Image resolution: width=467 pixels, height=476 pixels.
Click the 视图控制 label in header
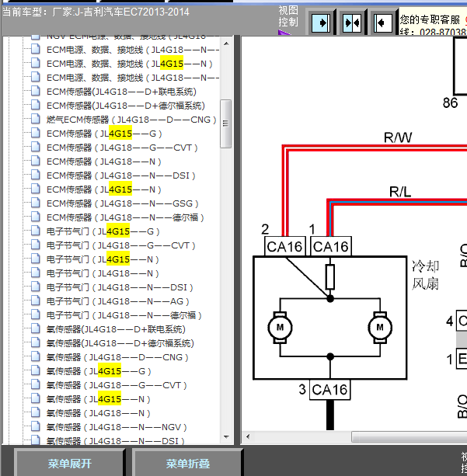coord(288,16)
